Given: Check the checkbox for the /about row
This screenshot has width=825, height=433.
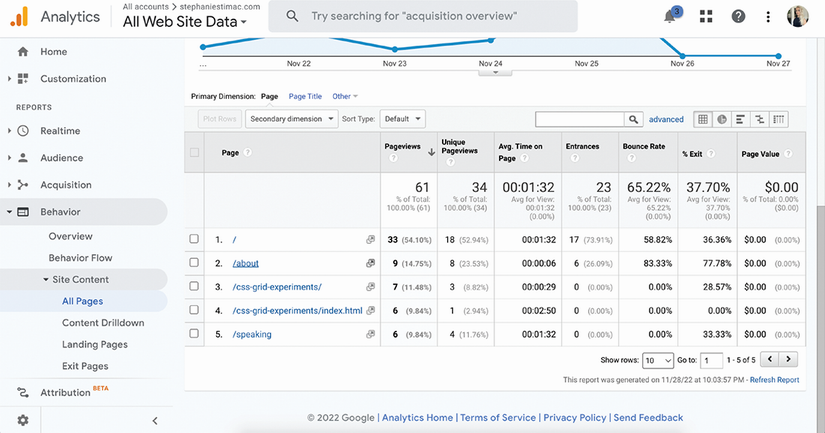Looking at the screenshot, I should tap(195, 263).
